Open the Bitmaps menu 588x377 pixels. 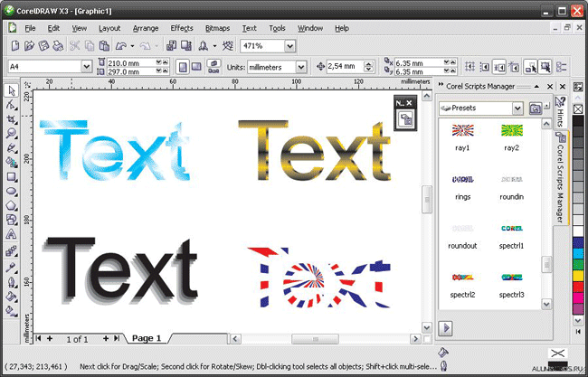217,28
